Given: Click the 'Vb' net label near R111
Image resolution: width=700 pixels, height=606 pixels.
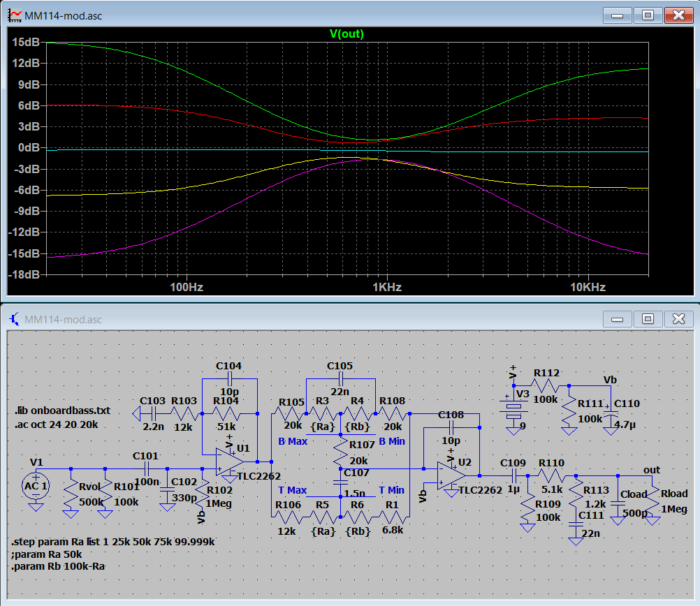Looking at the screenshot, I should tap(610, 380).
